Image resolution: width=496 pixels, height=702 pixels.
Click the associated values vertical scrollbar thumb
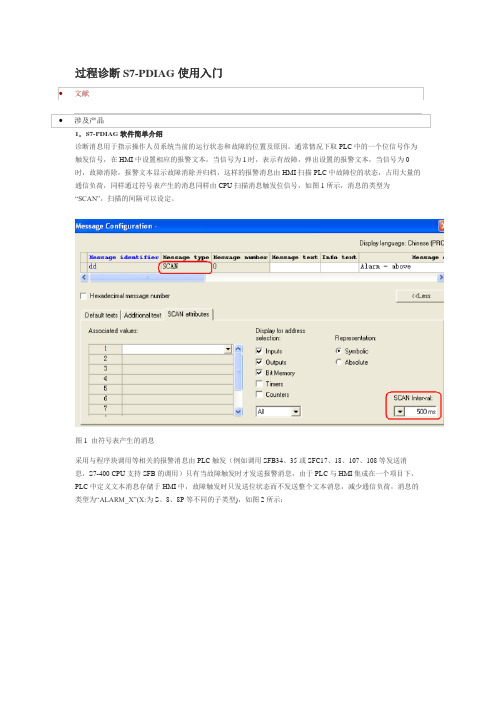[239, 371]
